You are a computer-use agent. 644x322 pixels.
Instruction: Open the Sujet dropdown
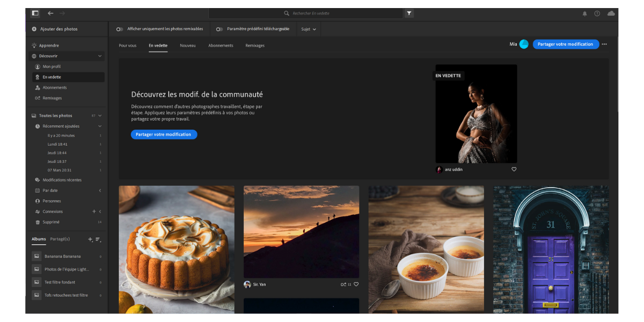(x=309, y=29)
